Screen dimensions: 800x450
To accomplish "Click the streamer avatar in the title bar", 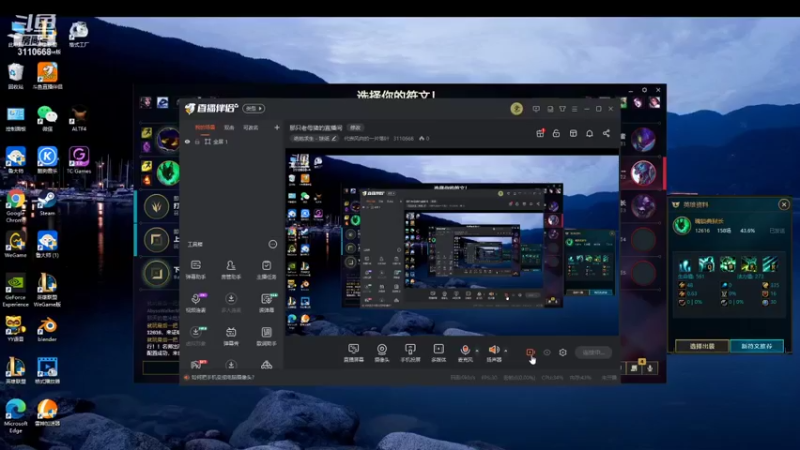I will (x=516, y=109).
